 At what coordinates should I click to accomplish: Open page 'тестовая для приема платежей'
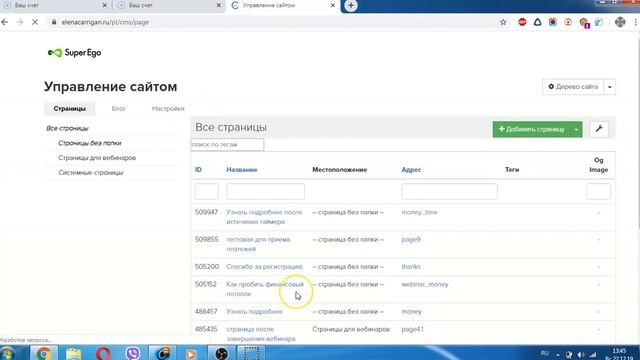pos(258,244)
